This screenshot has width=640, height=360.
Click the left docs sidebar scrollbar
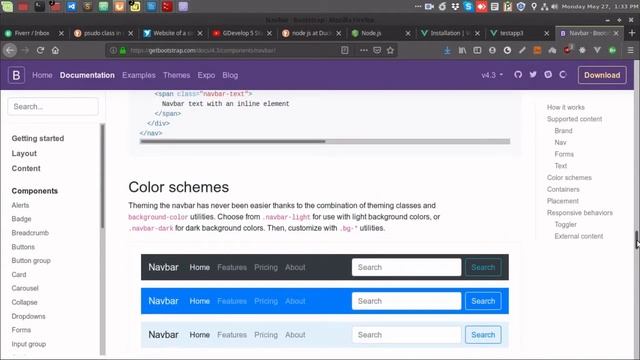(103, 176)
